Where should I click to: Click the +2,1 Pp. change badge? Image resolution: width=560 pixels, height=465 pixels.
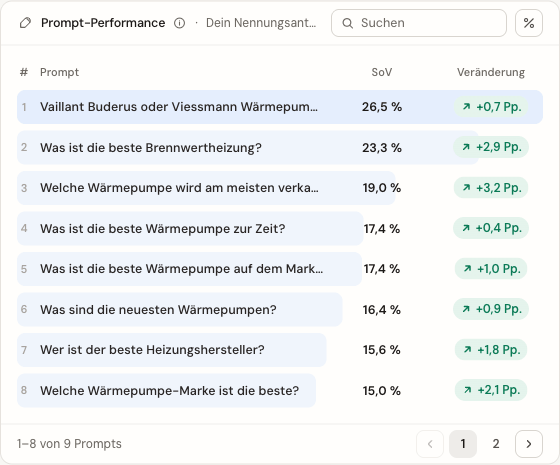[x=491, y=390]
